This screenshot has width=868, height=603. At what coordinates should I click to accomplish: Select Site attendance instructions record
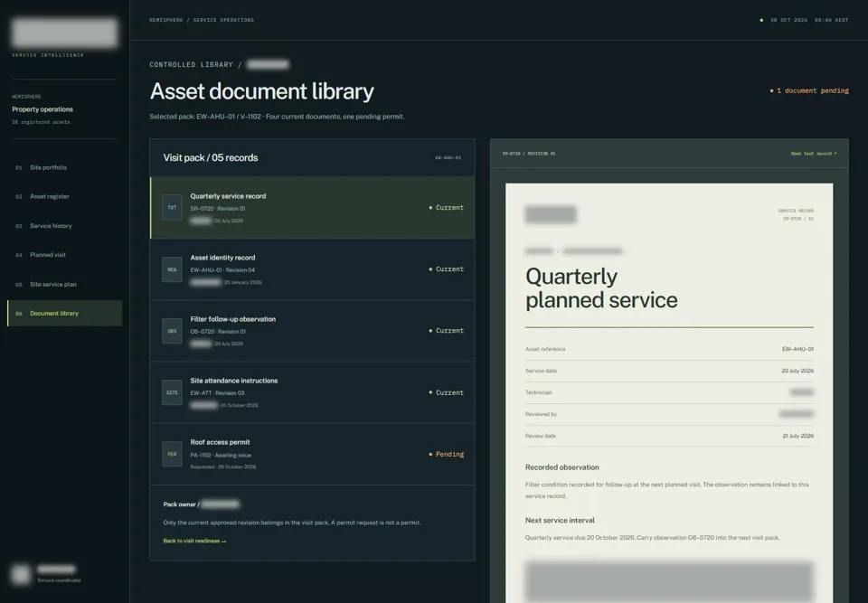(313, 392)
